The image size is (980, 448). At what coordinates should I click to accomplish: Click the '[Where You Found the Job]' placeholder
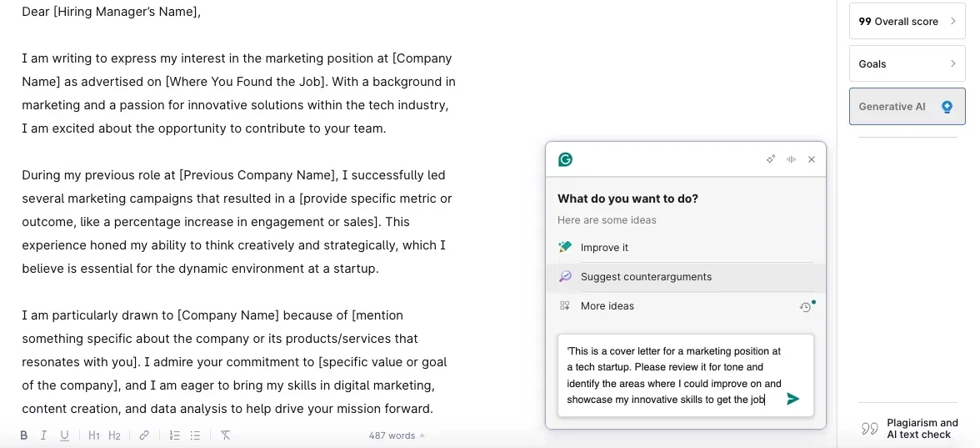245,82
